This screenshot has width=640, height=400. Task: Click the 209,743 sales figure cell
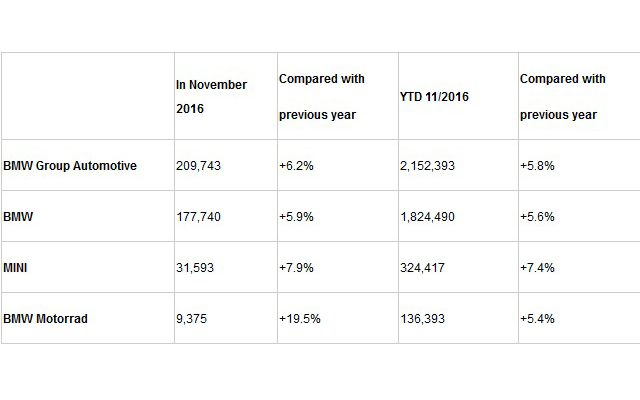pyautogui.click(x=199, y=166)
